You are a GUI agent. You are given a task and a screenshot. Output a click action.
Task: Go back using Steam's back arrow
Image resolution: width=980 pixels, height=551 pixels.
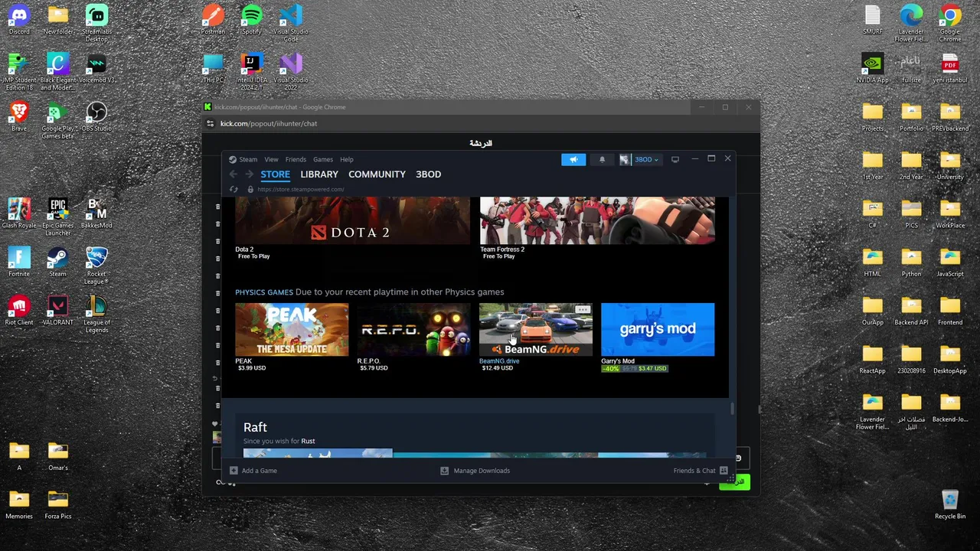[x=234, y=174]
